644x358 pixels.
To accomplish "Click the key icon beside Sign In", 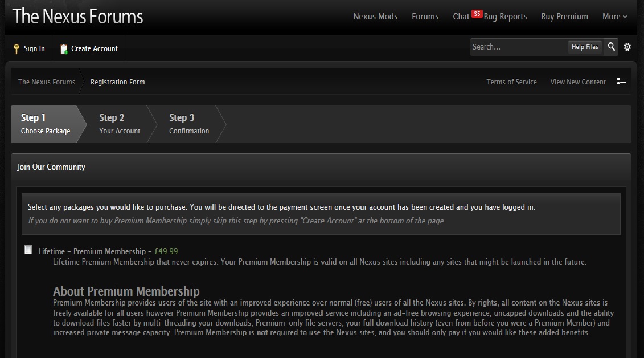I will pyautogui.click(x=17, y=49).
